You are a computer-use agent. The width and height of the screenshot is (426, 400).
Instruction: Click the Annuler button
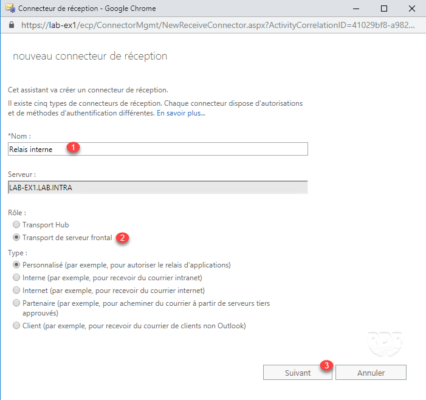371,372
